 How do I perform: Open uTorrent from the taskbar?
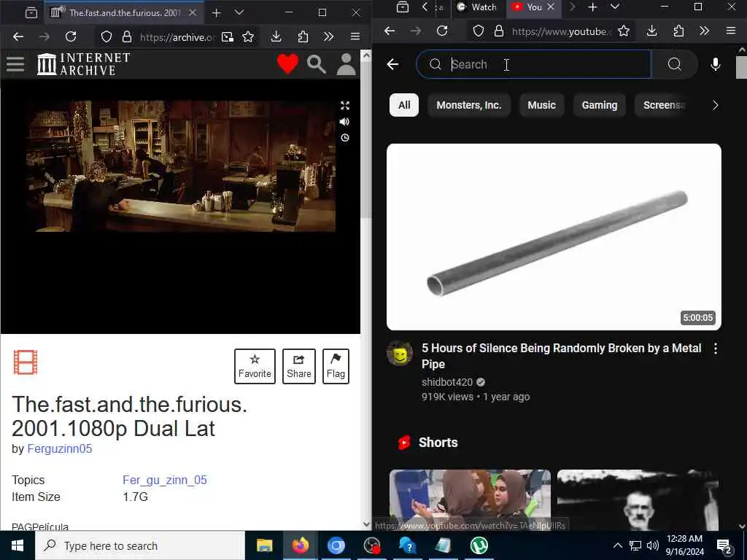point(479,545)
